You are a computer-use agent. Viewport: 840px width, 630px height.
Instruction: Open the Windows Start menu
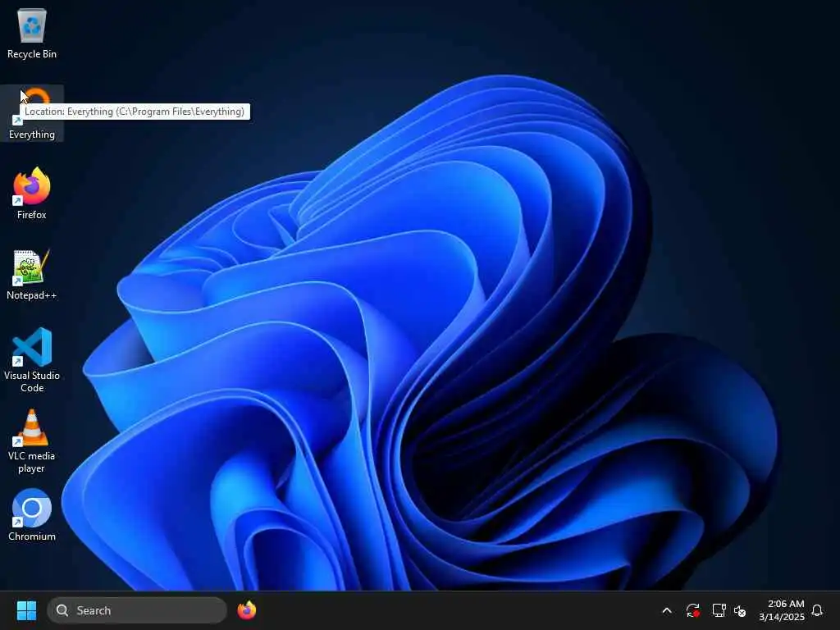26,610
